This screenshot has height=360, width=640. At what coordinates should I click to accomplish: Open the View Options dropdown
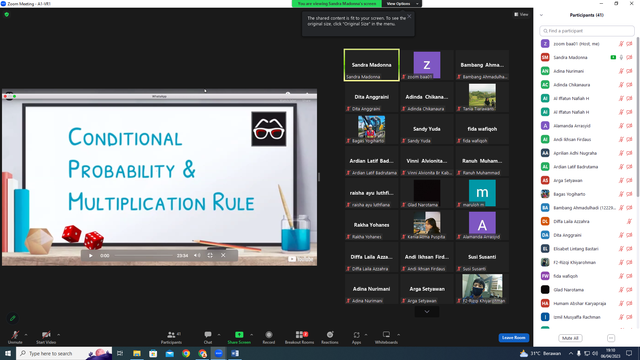pyautogui.click(x=402, y=4)
